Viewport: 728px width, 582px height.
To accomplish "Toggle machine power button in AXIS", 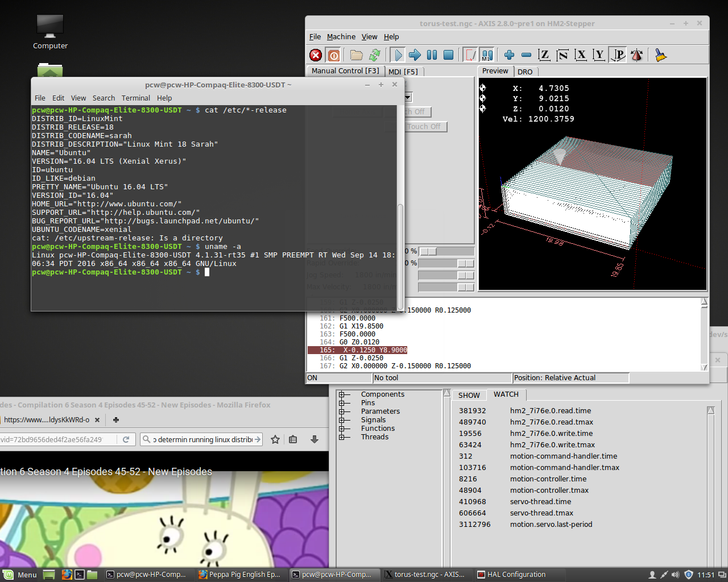I will pos(334,55).
